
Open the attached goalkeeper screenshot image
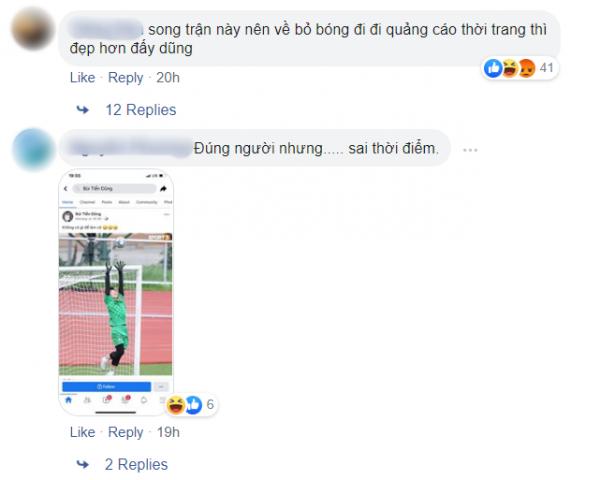[x=116, y=292]
